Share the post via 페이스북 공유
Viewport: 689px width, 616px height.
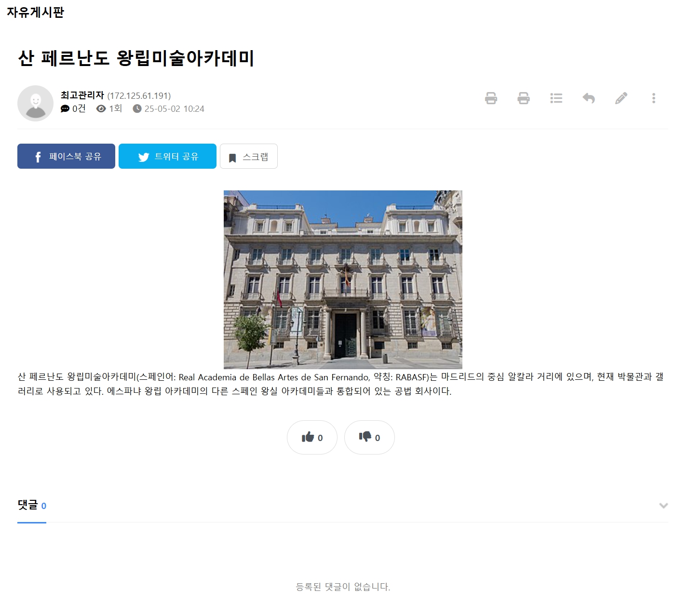tap(66, 156)
